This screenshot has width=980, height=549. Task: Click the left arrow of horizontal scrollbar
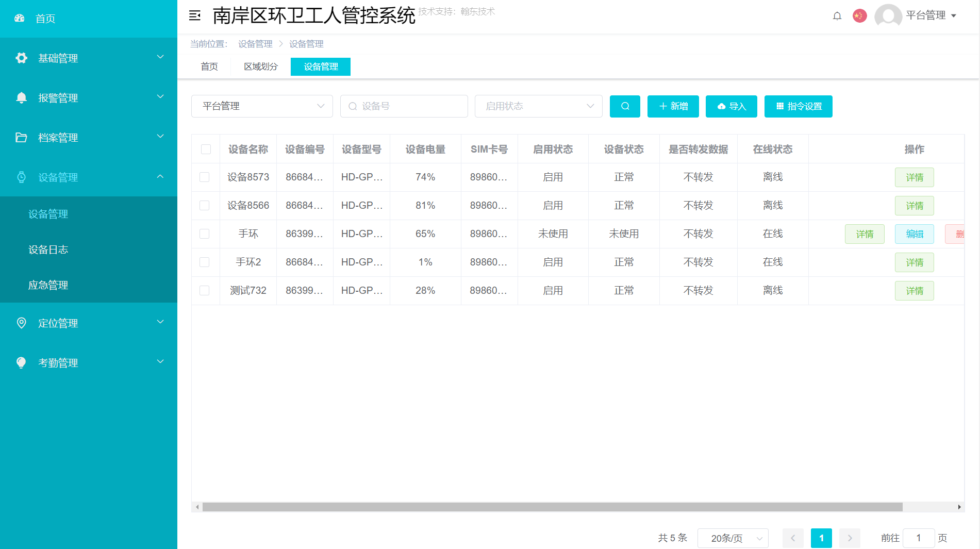[x=197, y=507]
